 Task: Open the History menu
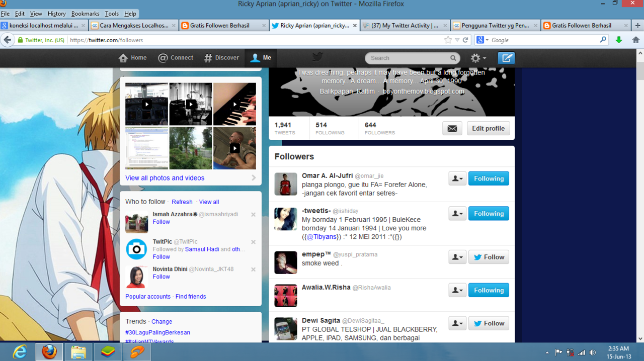point(56,14)
